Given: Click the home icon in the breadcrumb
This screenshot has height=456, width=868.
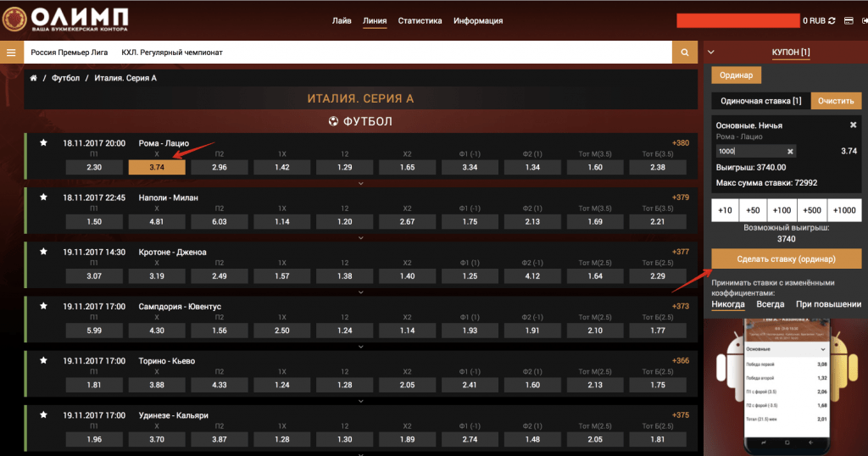Looking at the screenshot, I should 33,78.
